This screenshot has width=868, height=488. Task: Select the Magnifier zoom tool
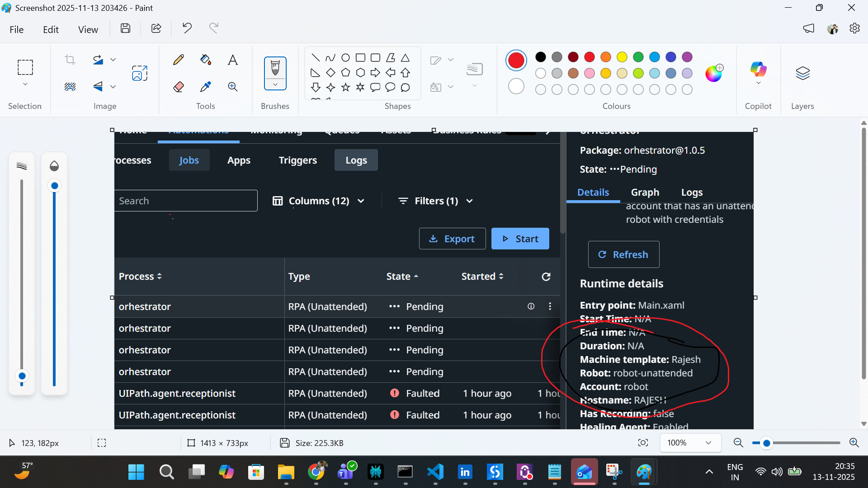click(x=233, y=87)
